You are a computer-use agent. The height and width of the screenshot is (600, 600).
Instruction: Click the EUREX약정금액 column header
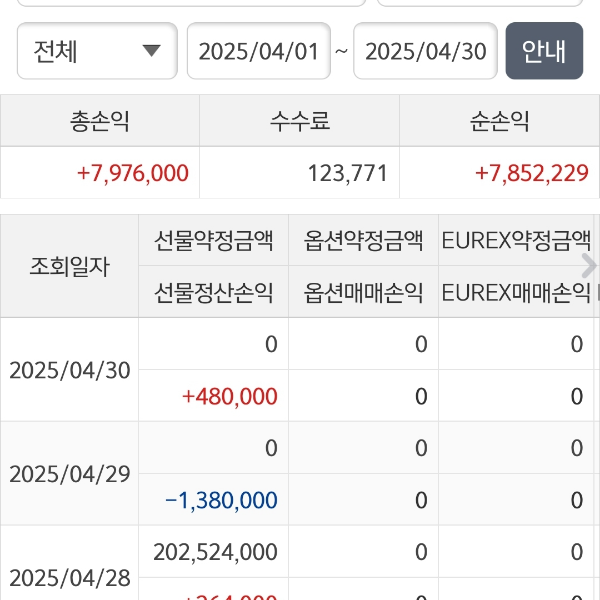(516, 240)
